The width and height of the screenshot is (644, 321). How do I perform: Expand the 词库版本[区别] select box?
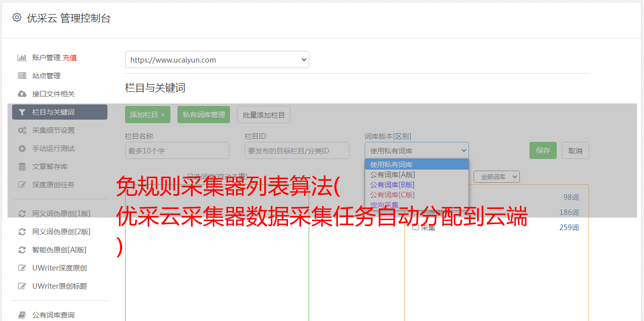click(x=417, y=150)
